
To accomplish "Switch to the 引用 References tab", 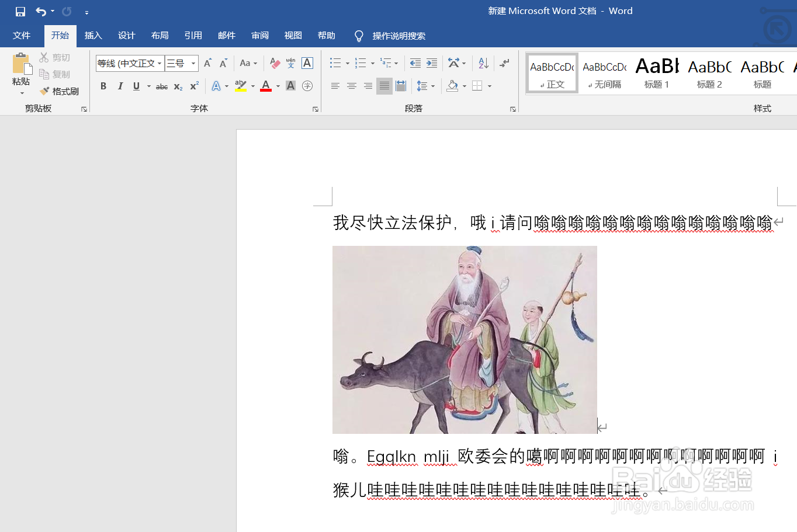I will tap(193, 36).
